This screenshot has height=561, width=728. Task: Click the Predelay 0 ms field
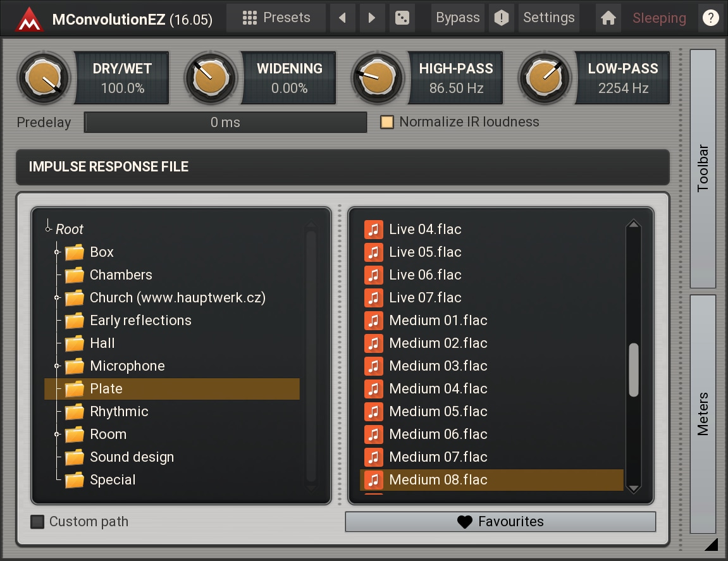pos(225,122)
